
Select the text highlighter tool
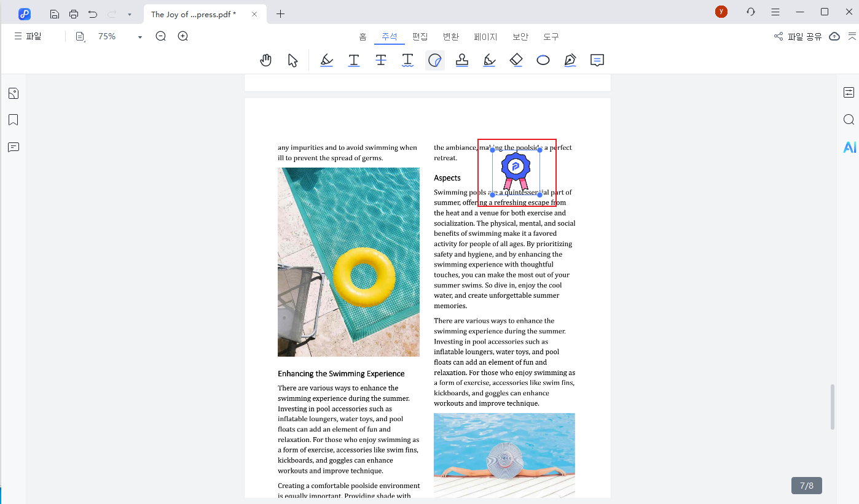327,60
